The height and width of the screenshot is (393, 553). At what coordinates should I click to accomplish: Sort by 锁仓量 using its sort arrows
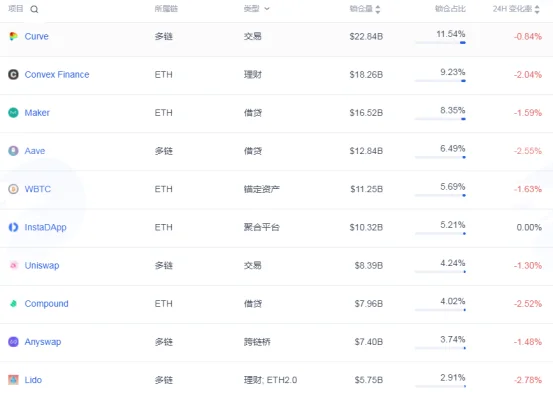click(378, 9)
